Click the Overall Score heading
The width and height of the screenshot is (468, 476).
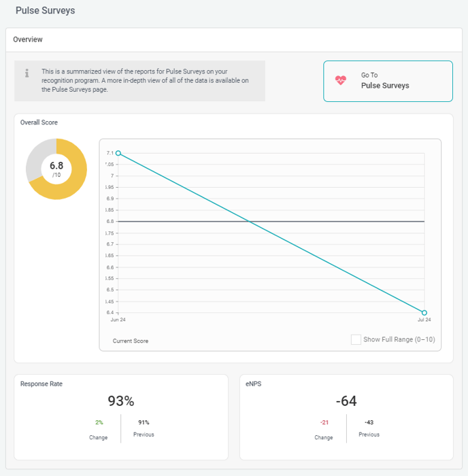[39, 122]
